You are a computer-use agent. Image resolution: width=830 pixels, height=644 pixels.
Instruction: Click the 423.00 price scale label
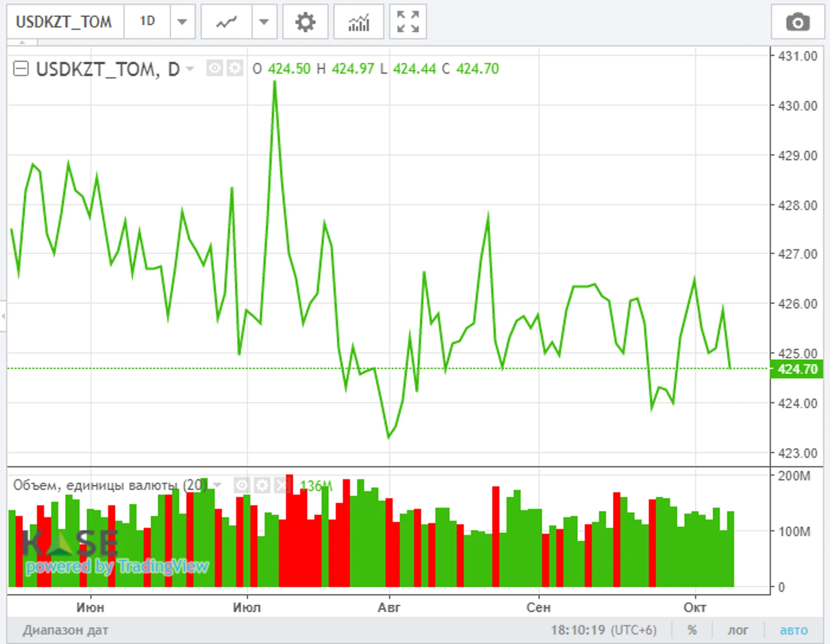(798, 453)
